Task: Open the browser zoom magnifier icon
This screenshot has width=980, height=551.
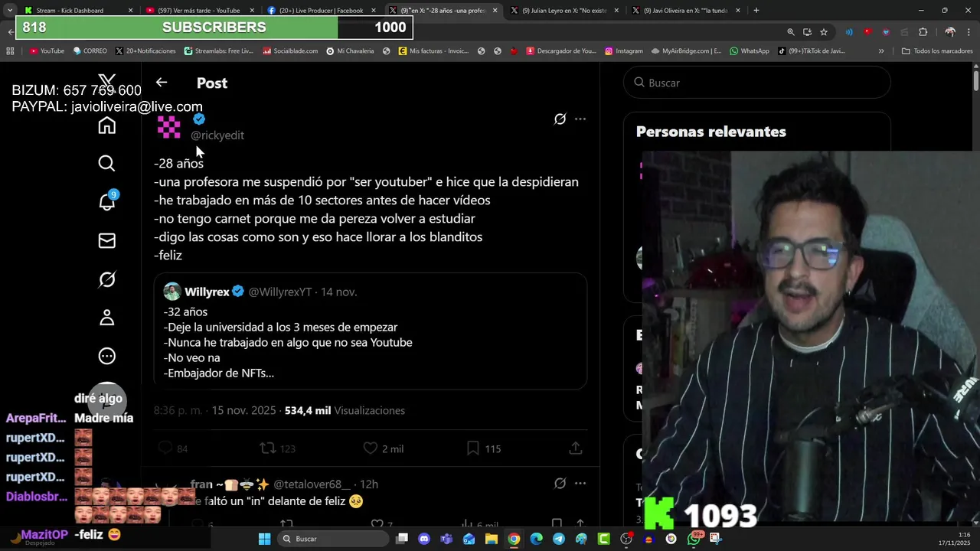Action: point(791,32)
